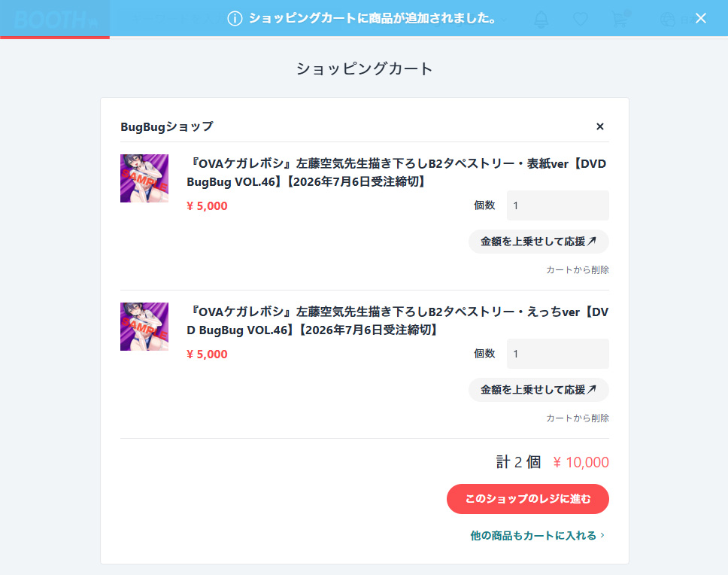Click the shopping cart icon in the header

coord(620,19)
